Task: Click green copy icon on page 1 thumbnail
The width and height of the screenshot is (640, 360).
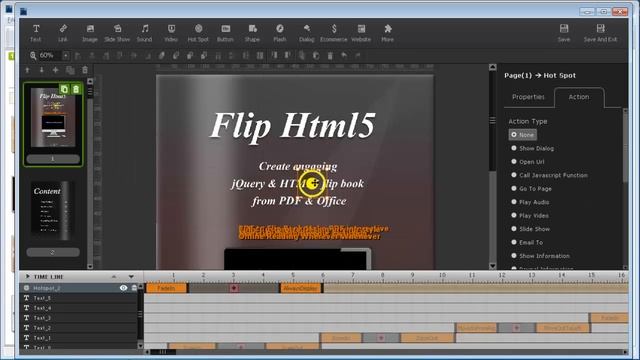Action: click(64, 89)
